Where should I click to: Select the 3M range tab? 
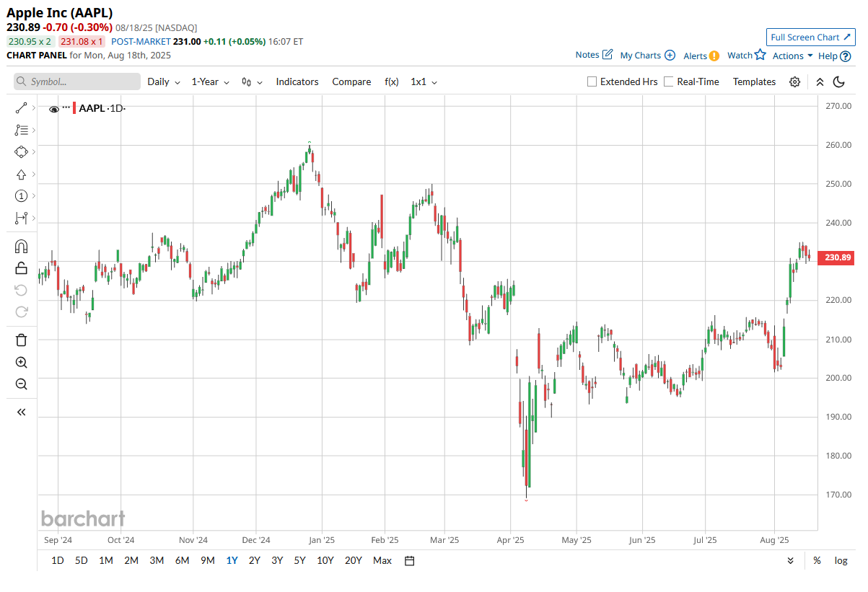[157, 560]
